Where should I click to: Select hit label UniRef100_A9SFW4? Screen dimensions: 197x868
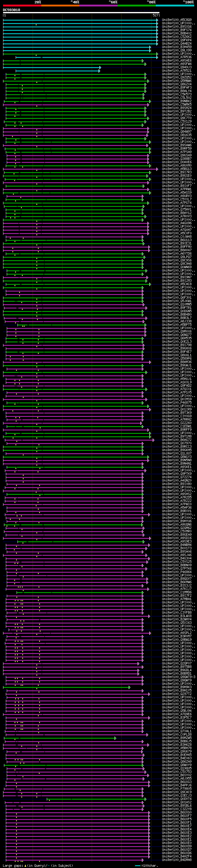click(177, 64)
